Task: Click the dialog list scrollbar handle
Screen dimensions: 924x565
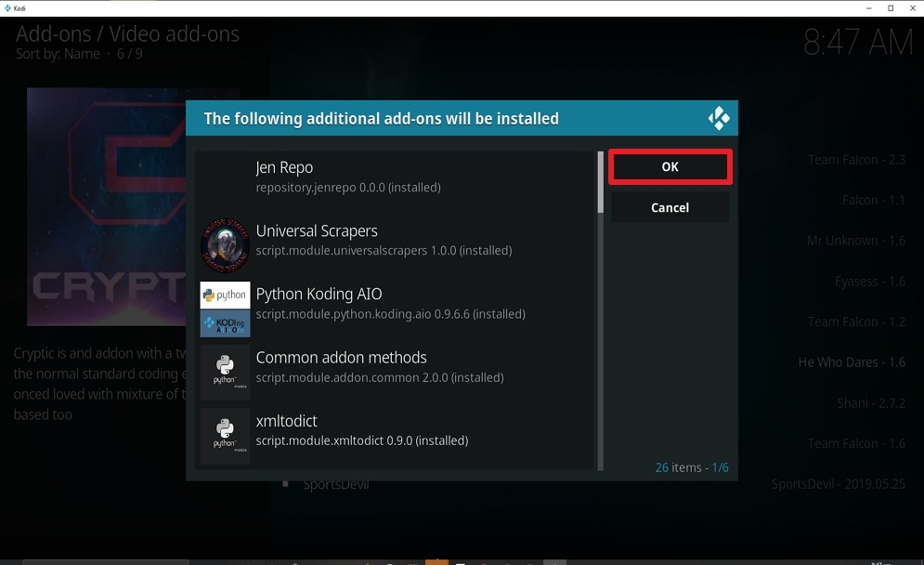Action: [x=601, y=181]
